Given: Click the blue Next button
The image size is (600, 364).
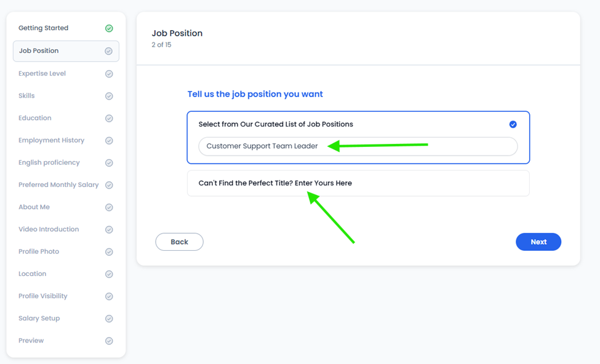Looking at the screenshot, I should coord(538,242).
